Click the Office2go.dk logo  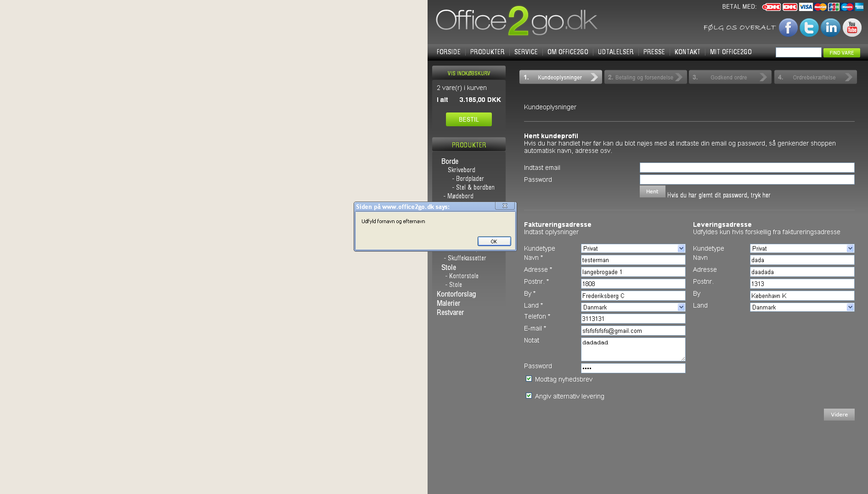(516, 21)
